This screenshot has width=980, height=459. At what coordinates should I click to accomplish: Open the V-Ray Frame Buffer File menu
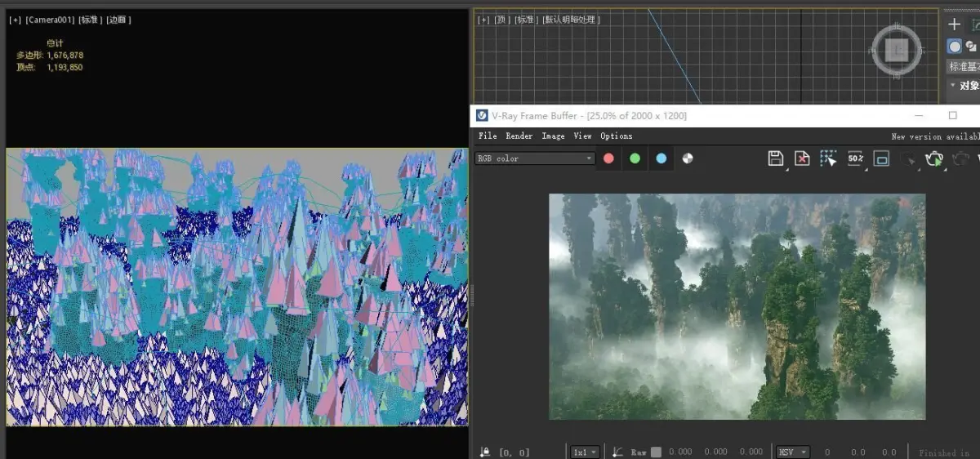pos(488,136)
